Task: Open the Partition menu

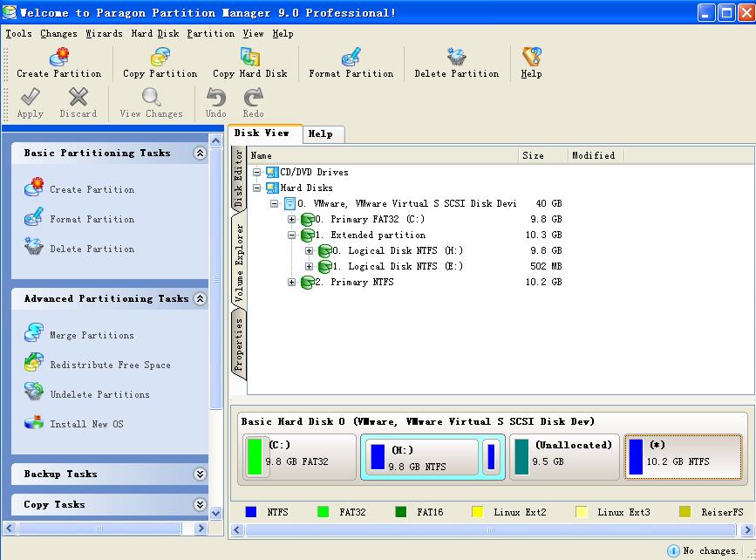Action: tap(211, 33)
